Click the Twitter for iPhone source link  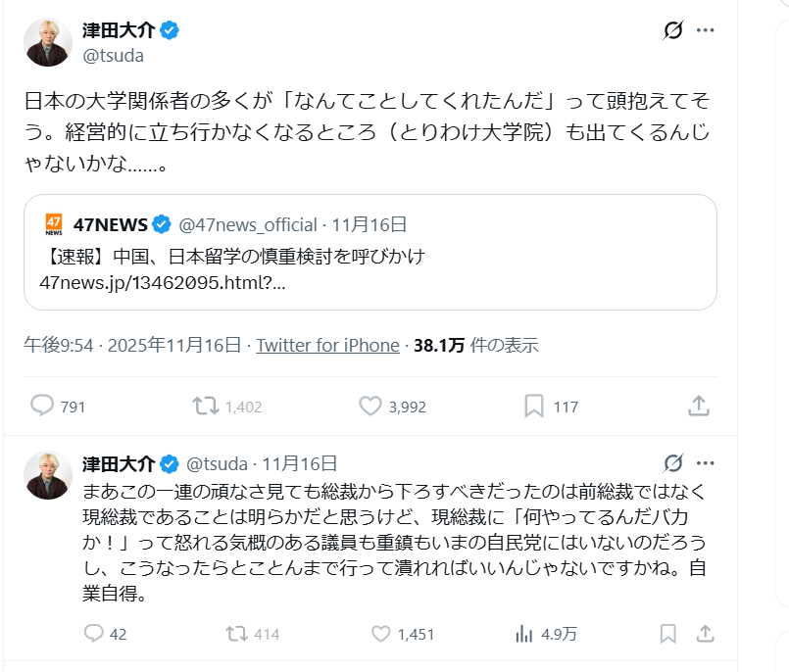pyautogui.click(x=327, y=345)
